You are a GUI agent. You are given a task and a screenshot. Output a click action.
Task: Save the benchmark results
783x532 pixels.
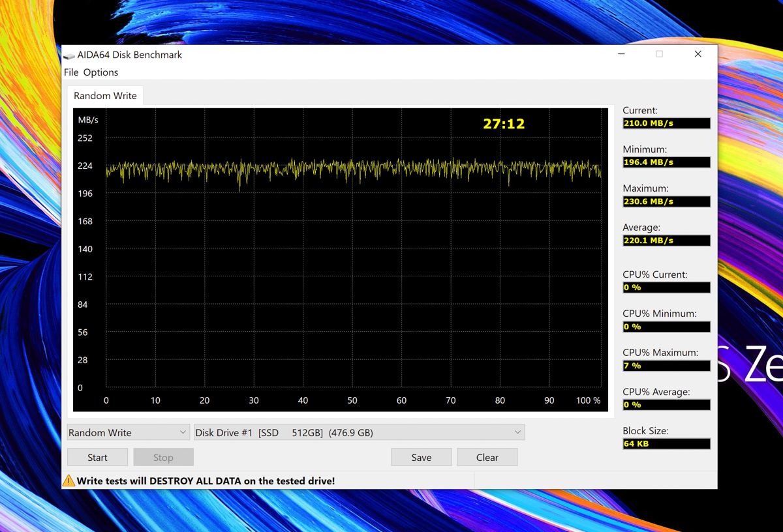(x=421, y=458)
